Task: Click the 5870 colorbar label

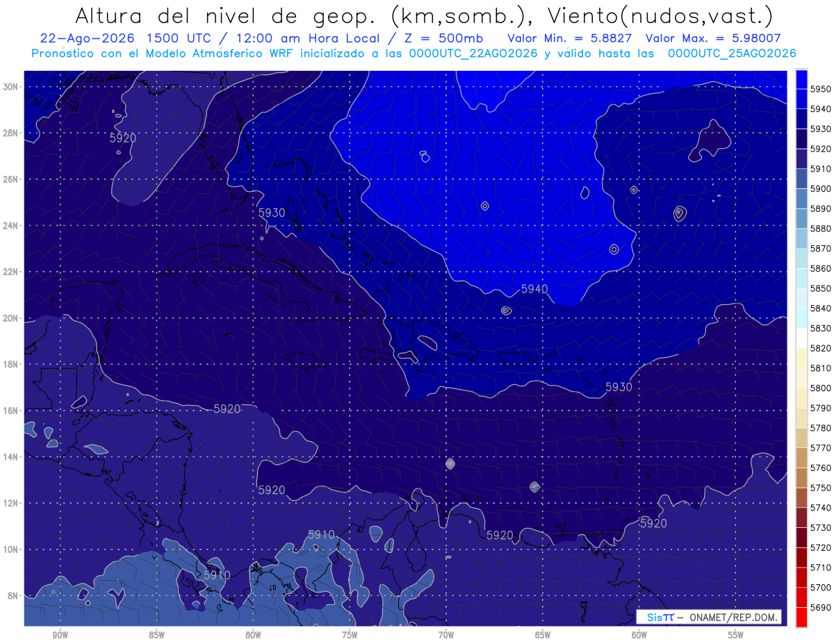Action: [820, 249]
